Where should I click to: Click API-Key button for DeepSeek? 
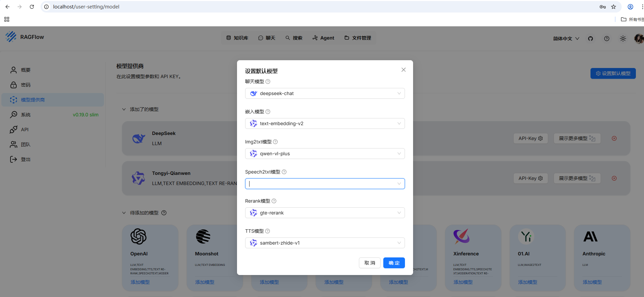point(531,138)
